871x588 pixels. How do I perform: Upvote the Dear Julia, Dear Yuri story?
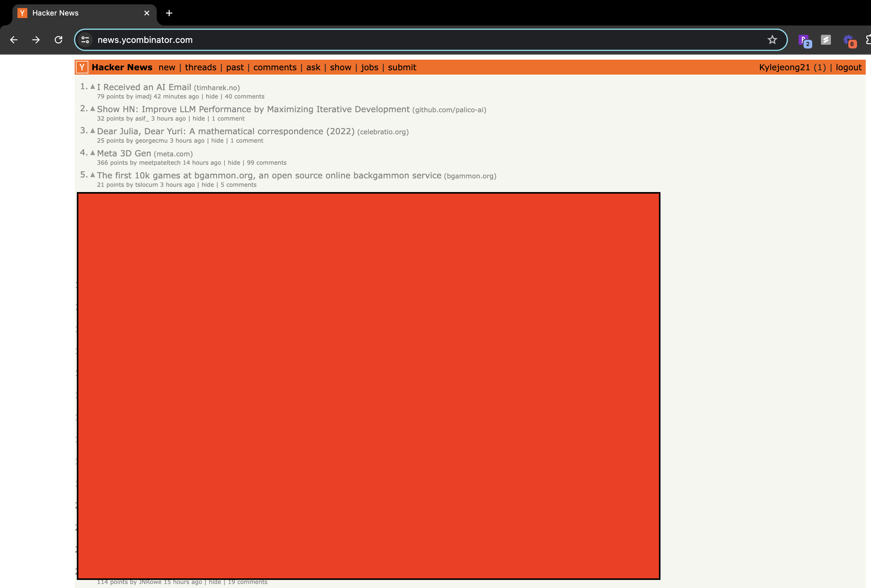93,131
